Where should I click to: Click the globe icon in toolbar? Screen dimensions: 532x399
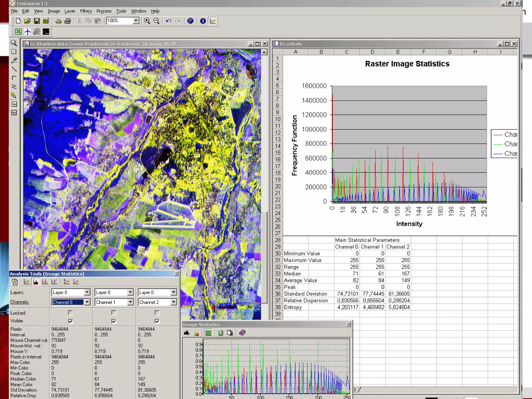(x=190, y=21)
